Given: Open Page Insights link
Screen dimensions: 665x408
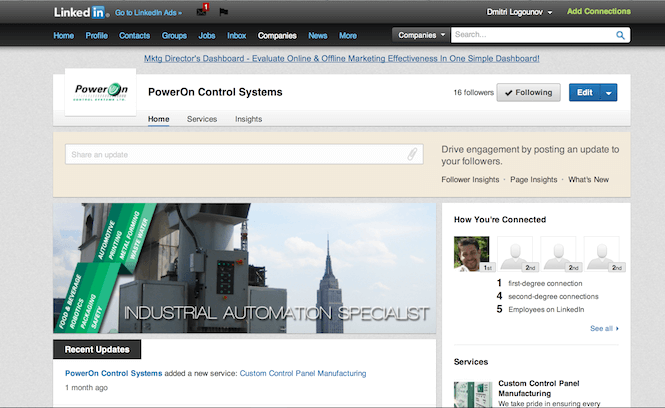Looking at the screenshot, I should pos(534,179).
